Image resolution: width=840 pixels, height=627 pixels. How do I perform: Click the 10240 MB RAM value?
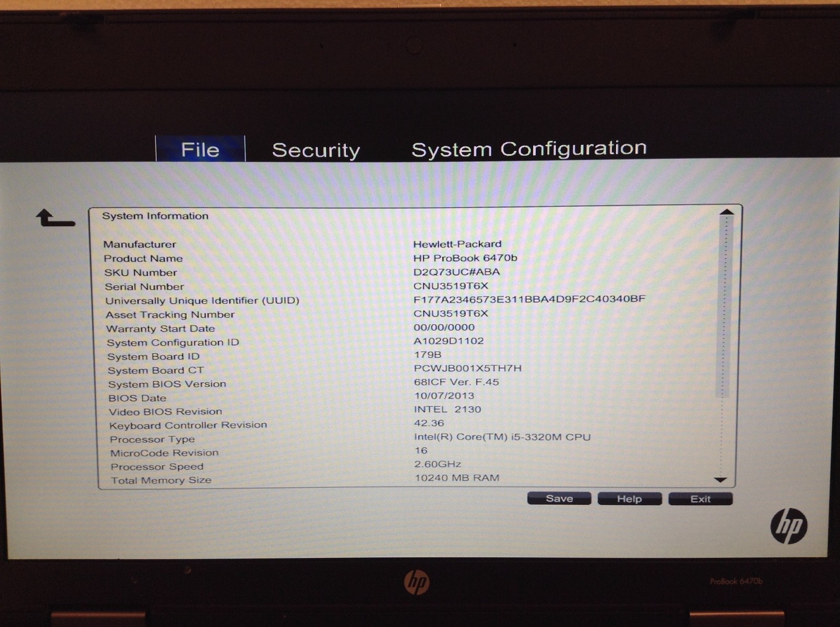tap(457, 477)
